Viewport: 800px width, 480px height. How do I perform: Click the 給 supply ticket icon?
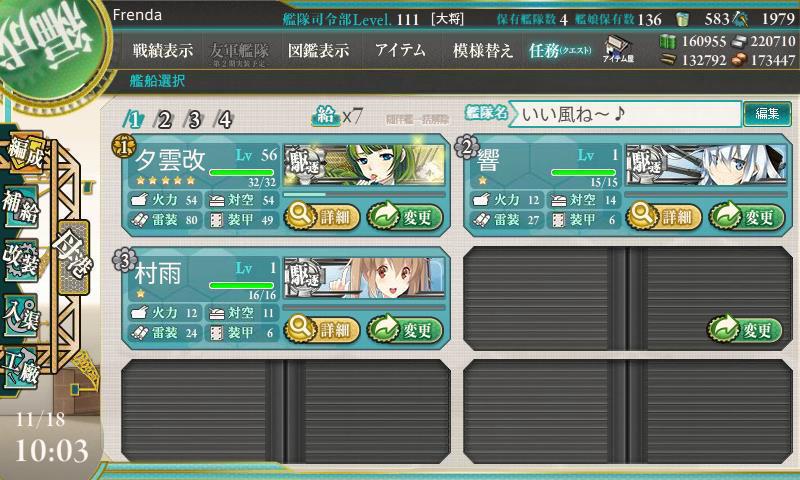(326, 116)
